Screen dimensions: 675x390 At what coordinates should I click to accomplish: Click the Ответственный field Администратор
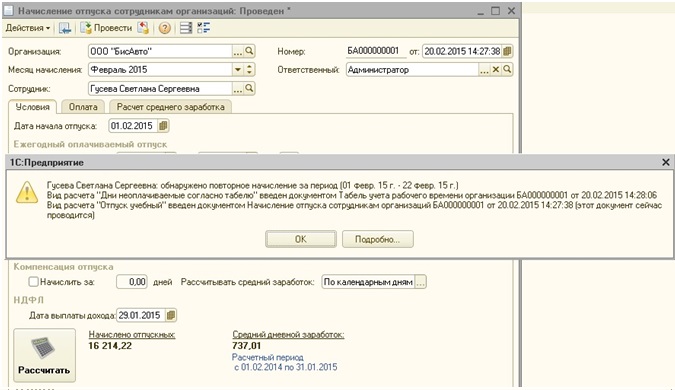click(412, 69)
